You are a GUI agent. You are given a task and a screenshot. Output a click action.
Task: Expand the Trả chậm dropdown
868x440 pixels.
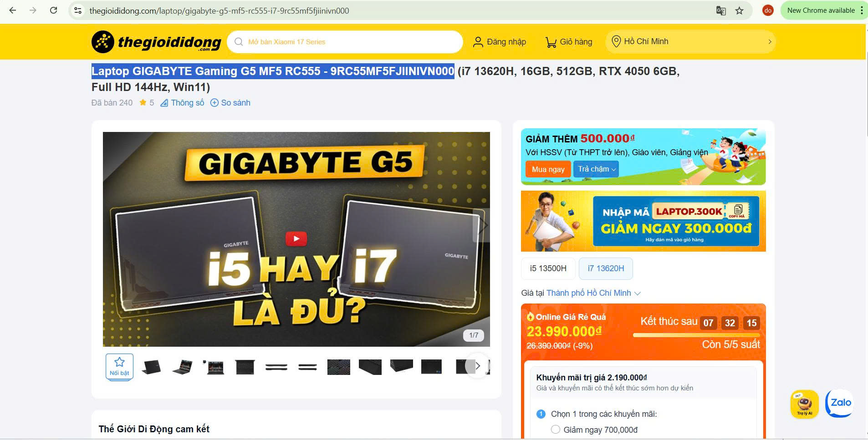pos(596,169)
